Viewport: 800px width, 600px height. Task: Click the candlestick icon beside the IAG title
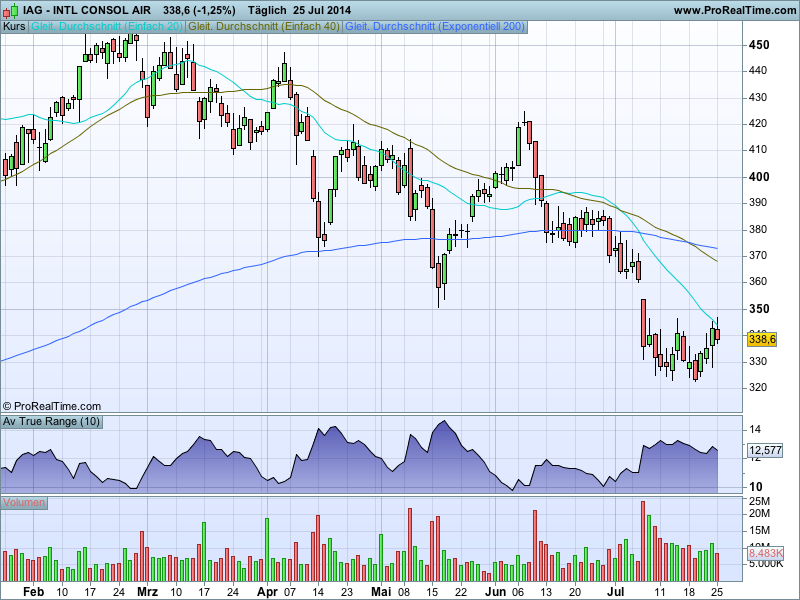click(10, 10)
